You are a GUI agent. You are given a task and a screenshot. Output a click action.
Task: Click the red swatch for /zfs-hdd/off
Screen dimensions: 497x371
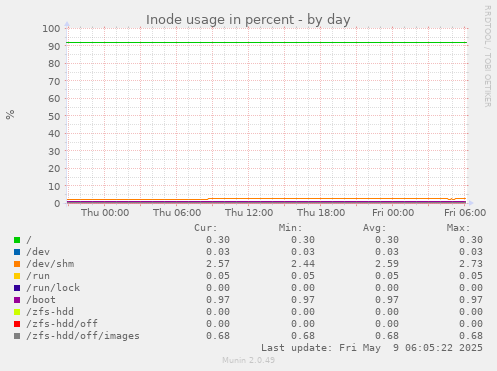[17, 324]
